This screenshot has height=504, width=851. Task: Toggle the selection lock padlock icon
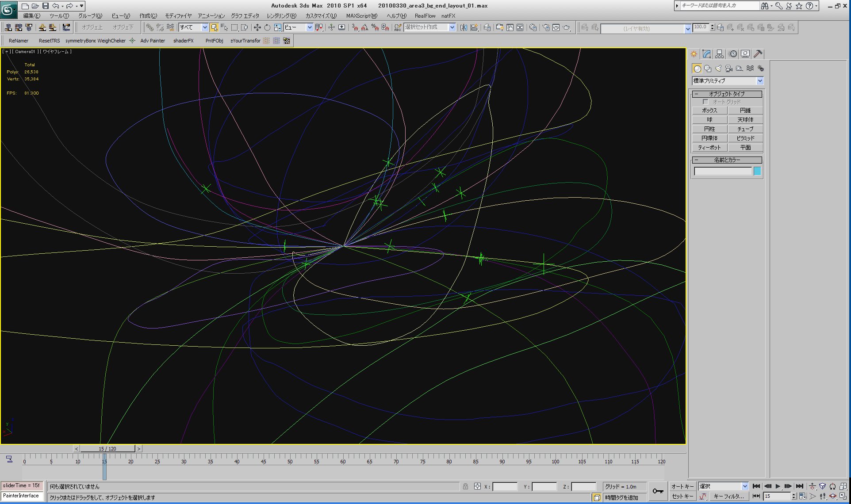(x=465, y=486)
